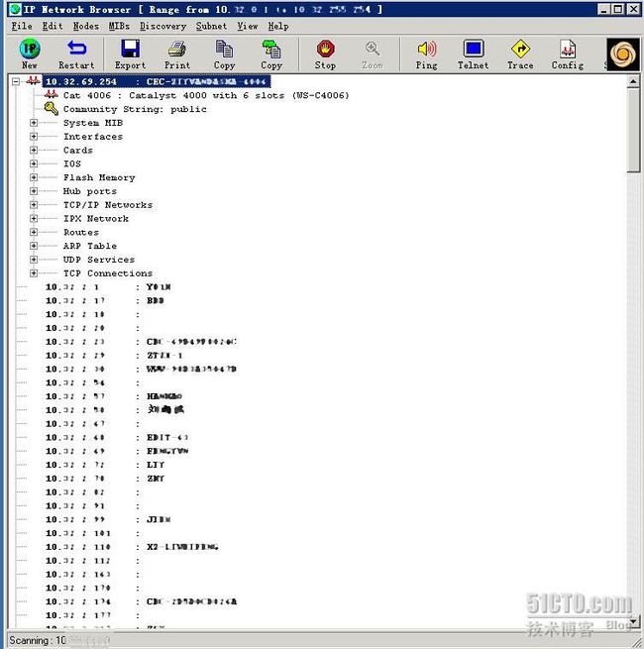Expand the Routes branch
The height and width of the screenshot is (649, 644).
pyautogui.click(x=34, y=232)
